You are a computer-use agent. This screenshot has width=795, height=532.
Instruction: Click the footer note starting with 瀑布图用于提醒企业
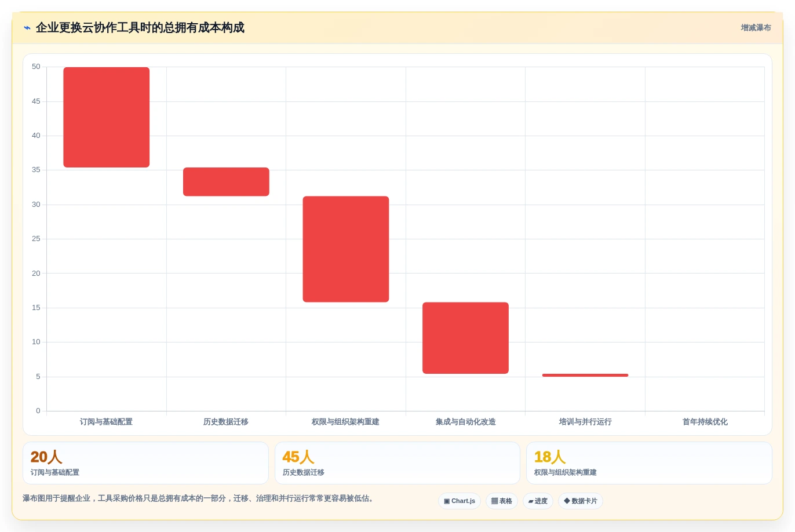[200, 498]
